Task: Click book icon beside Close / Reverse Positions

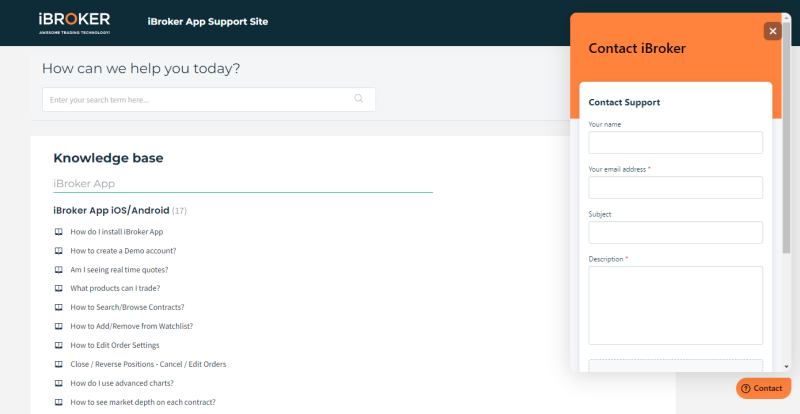Action: click(59, 364)
